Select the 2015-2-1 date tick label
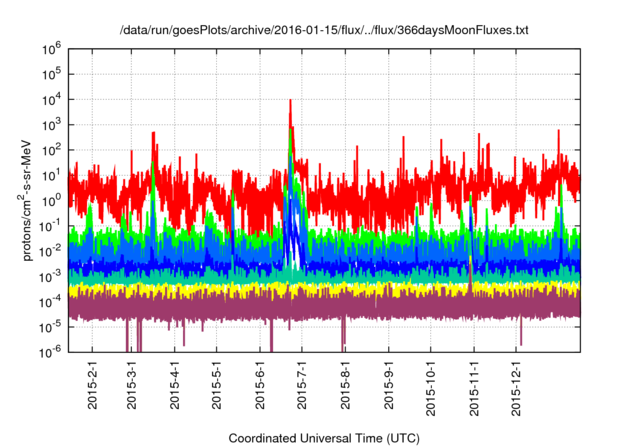 94,382
